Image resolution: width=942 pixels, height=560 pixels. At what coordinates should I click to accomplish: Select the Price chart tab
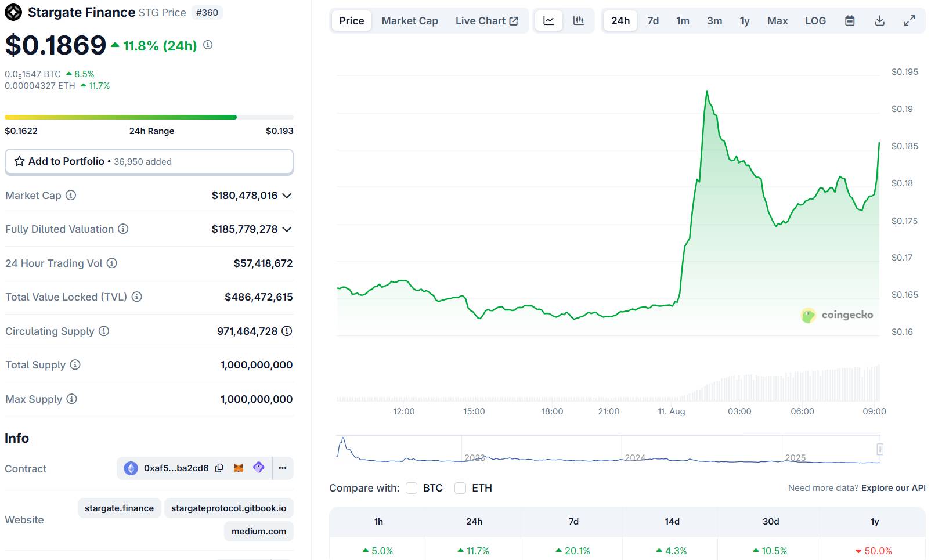coord(352,21)
